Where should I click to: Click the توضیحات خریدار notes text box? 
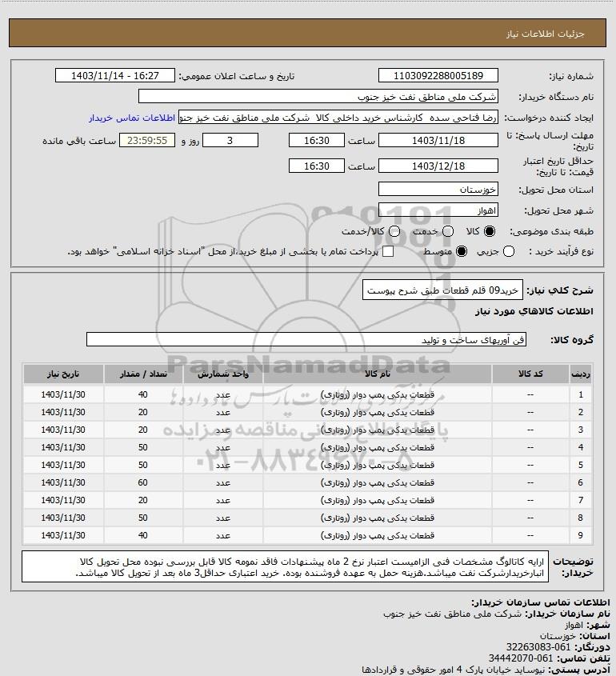pos(285,566)
